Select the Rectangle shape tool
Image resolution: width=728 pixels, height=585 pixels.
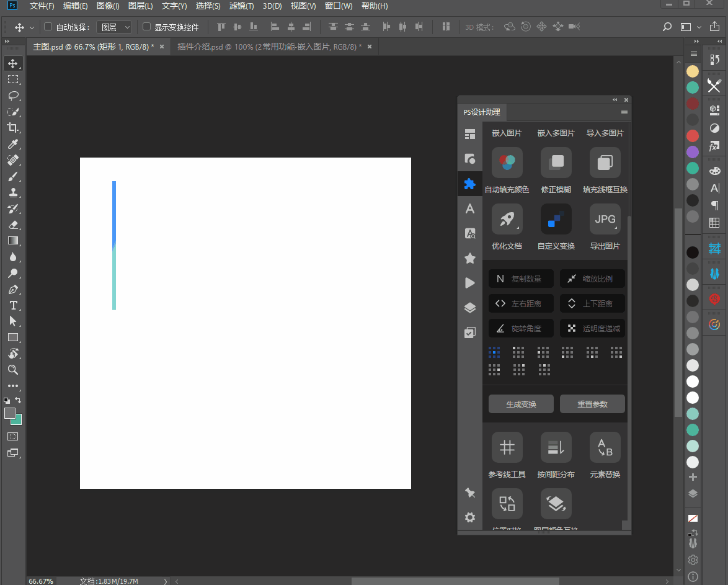13,338
